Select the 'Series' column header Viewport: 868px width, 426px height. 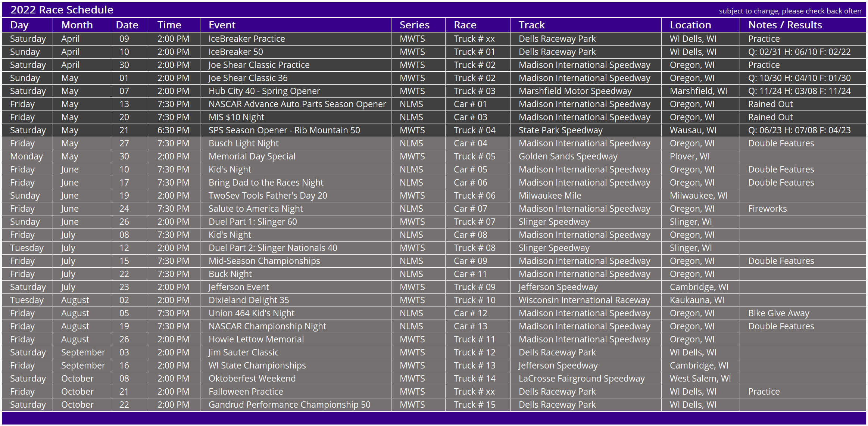click(414, 25)
